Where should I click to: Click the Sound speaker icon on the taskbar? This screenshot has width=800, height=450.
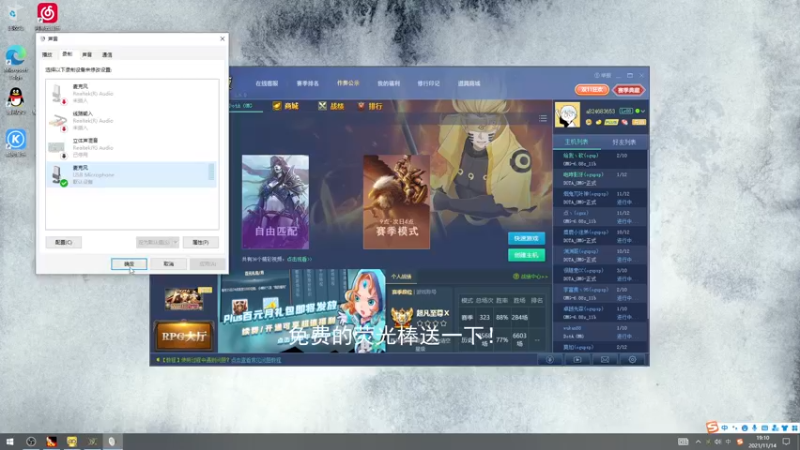pos(111,441)
